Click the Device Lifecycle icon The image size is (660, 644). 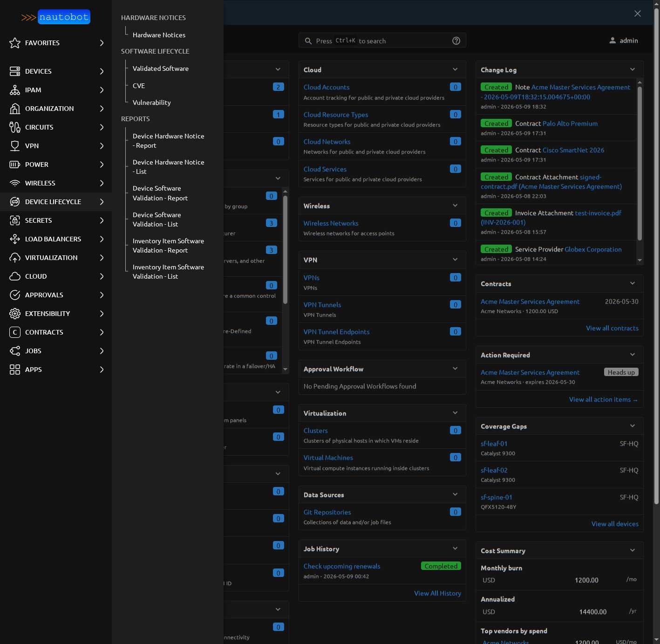click(x=15, y=202)
